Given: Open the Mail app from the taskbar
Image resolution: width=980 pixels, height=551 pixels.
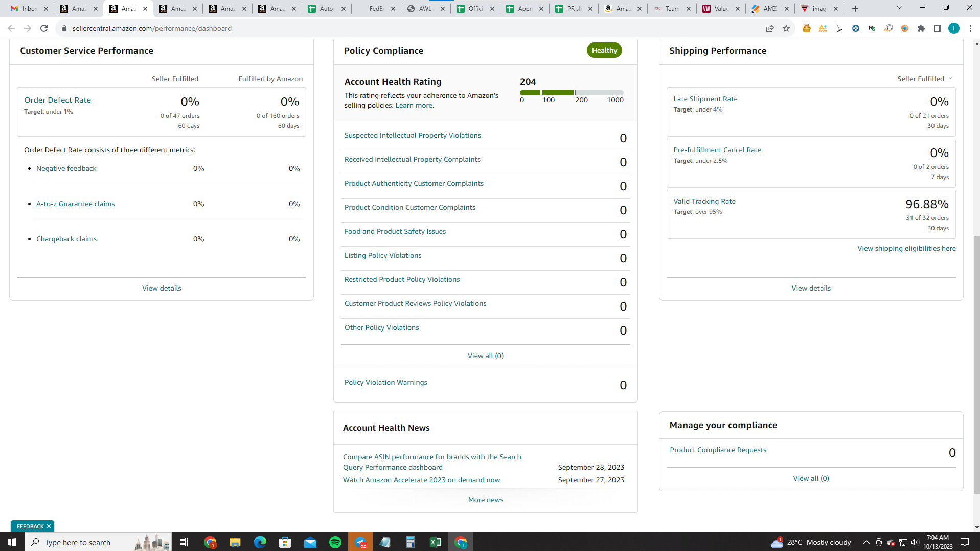Looking at the screenshot, I should point(310,542).
